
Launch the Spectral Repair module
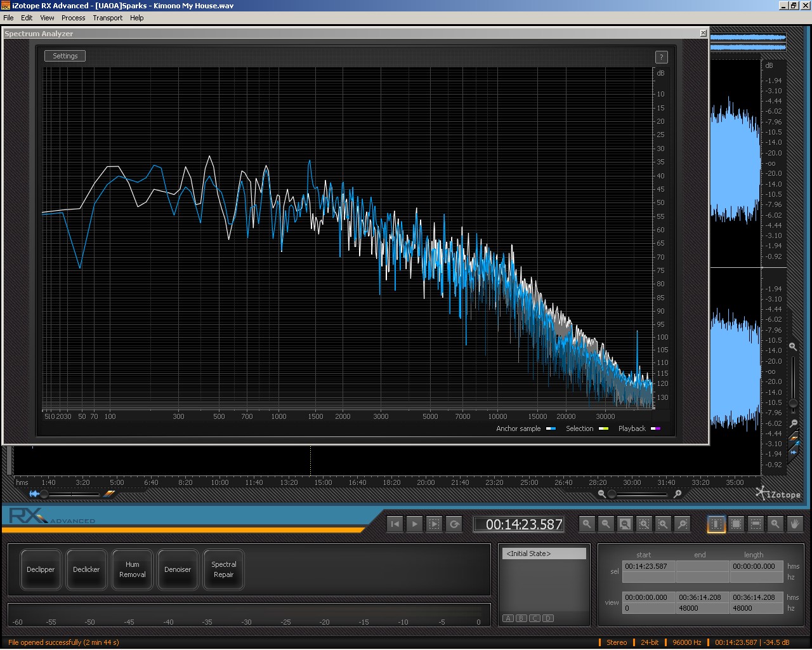point(223,569)
